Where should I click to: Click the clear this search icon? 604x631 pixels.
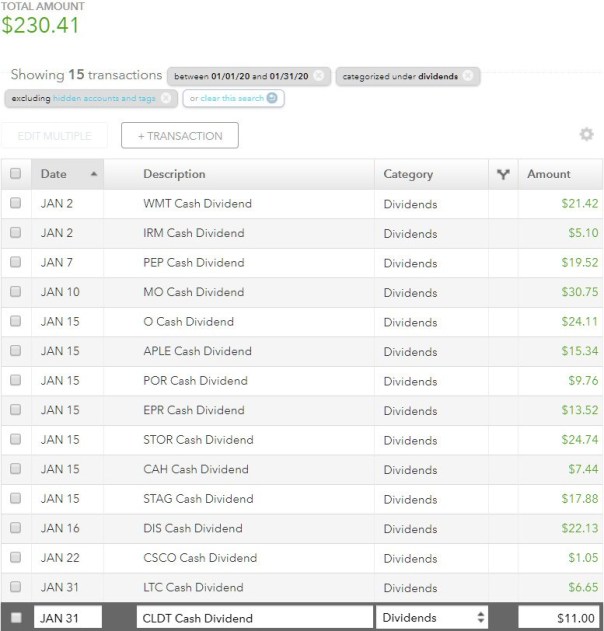pos(272,98)
